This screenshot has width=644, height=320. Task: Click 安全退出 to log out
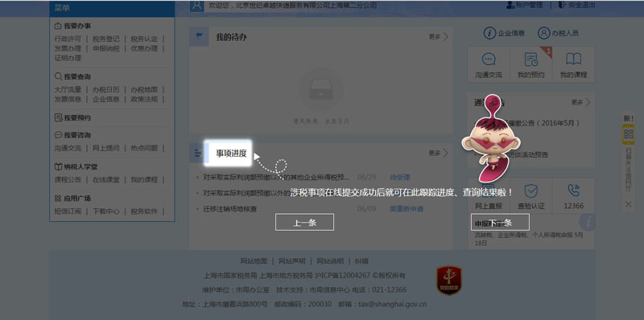pos(576,6)
